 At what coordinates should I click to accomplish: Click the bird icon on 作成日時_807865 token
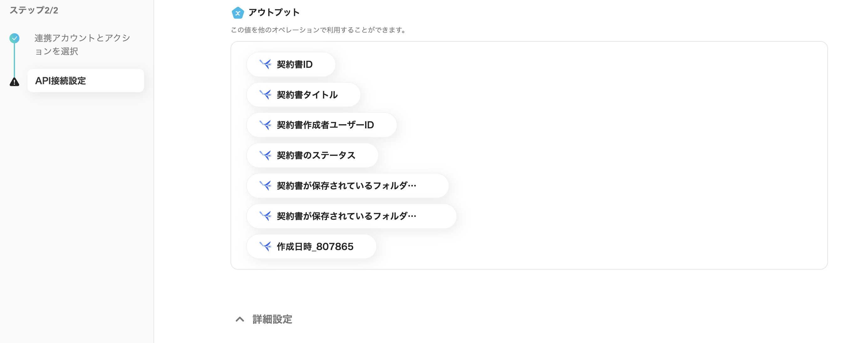click(266, 246)
